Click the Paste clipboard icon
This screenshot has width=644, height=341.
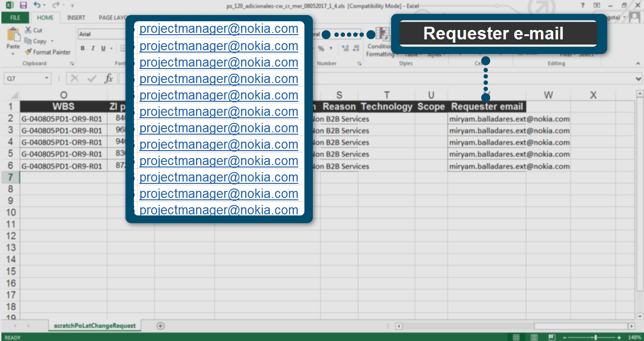click(x=13, y=37)
